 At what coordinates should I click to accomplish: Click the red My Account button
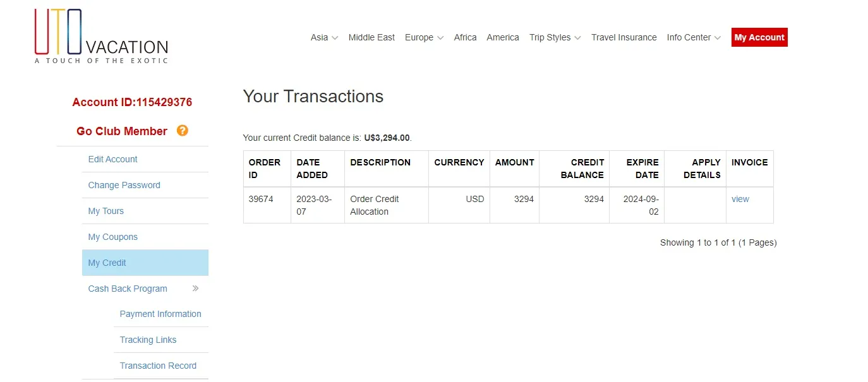click(759, 37)
